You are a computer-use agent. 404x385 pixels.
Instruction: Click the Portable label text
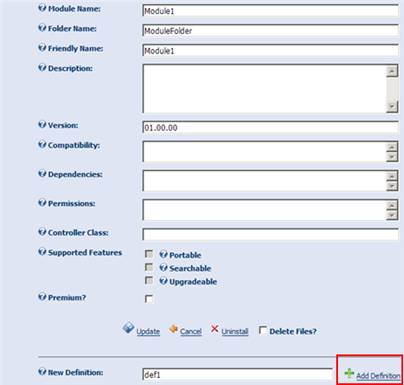click(185, 255)
